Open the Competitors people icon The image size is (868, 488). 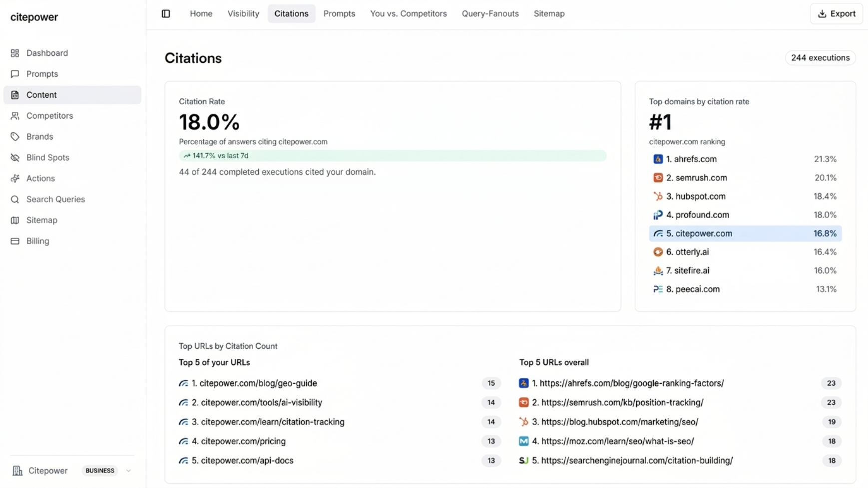tap(15, 116)
